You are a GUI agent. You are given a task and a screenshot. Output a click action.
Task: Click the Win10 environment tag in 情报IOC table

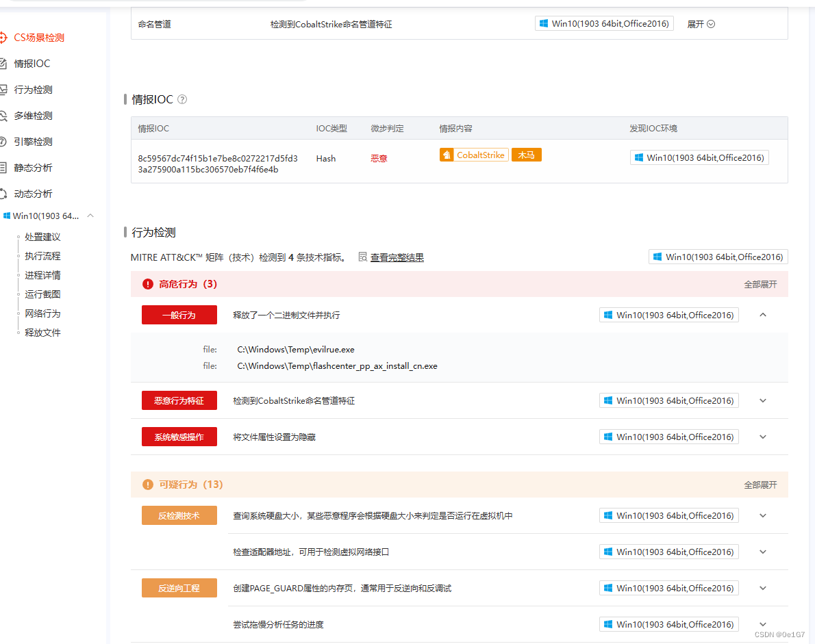tap(699, 157)
